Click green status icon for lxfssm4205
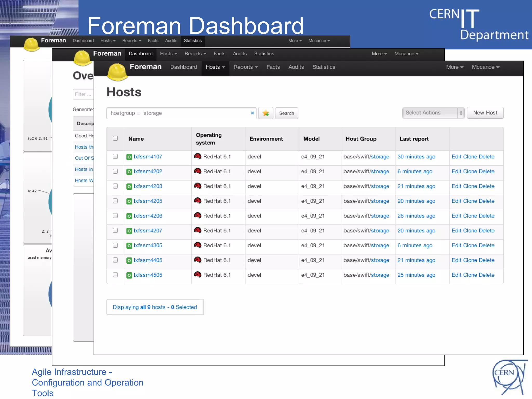This screenshot has width=532, height=399. (x=129, y=201)
